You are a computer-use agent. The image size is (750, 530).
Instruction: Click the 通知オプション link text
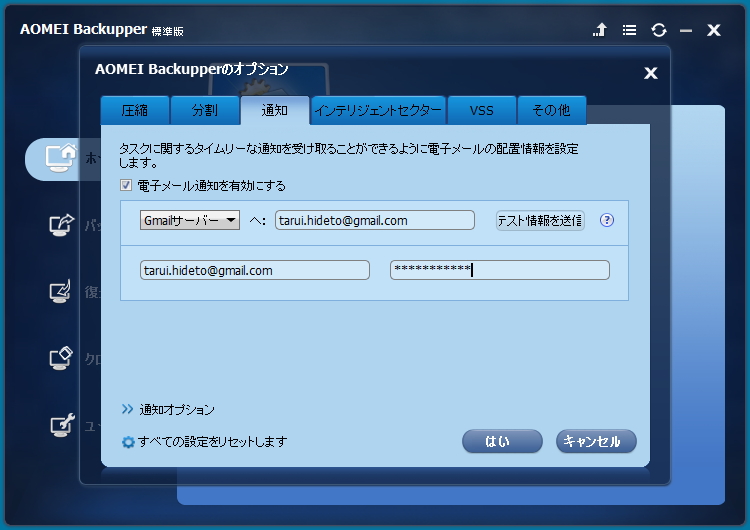[176, 409]
